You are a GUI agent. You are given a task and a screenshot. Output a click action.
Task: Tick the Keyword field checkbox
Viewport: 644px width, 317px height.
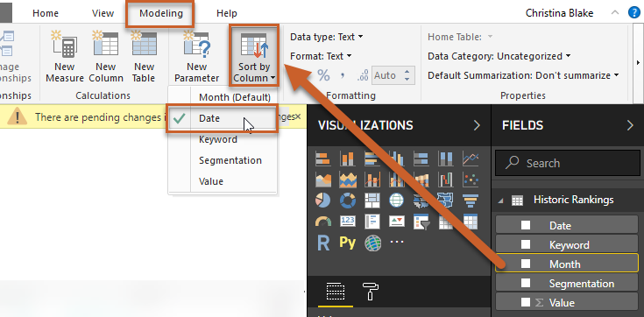point(526,244)
